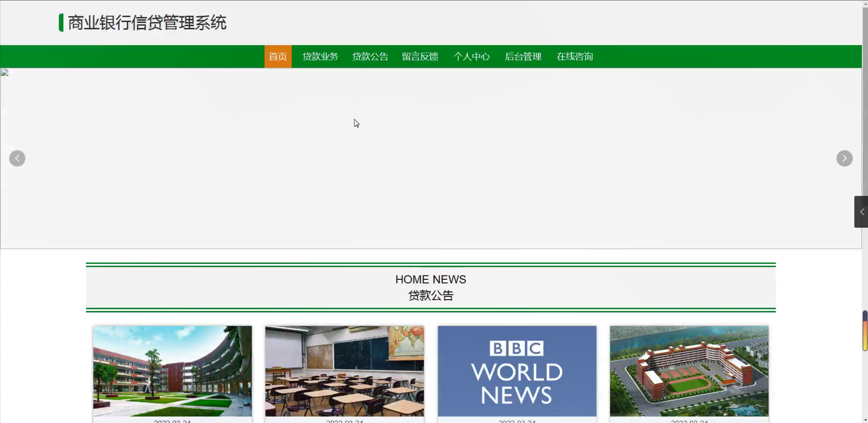Viewport: 868px width, 423px height.
Task: Open 贷款公告 in the navigation bar
Action: click(370, 57)
